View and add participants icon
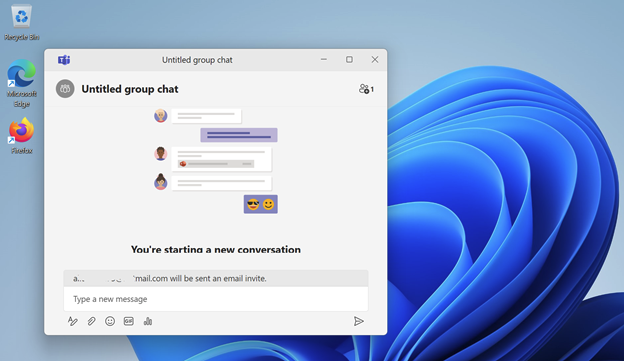The height and width of the screenshot is (361, 624). click(x=366, y=89)
